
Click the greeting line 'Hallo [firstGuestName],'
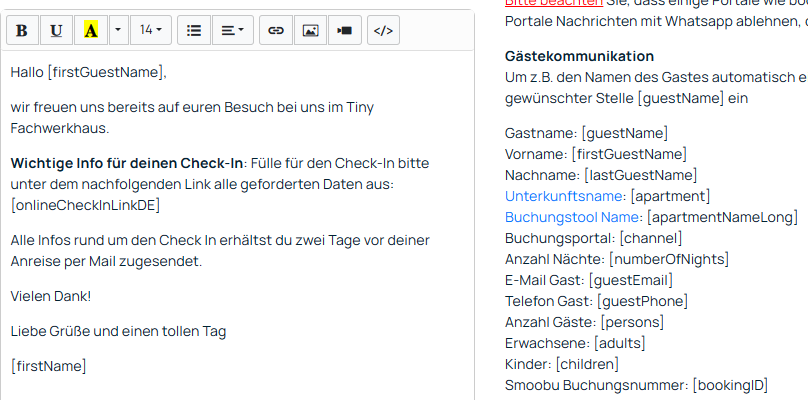point(89,73)
